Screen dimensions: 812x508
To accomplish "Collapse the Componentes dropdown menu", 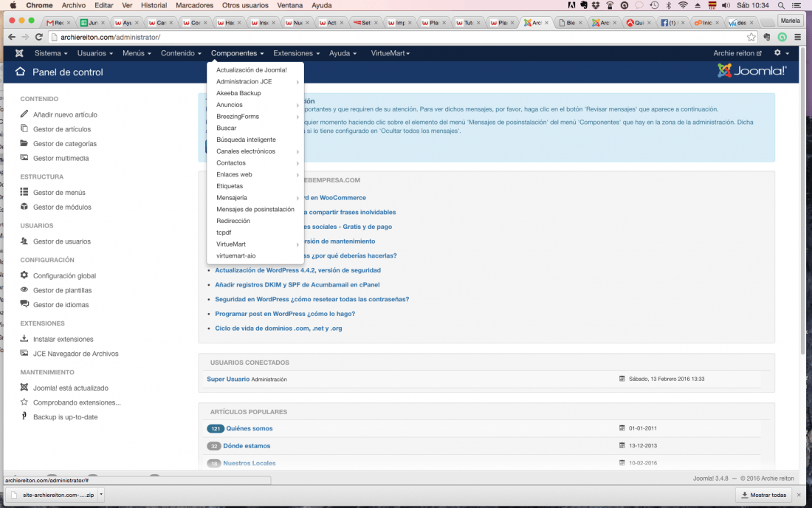I will [x=237, y=53].
